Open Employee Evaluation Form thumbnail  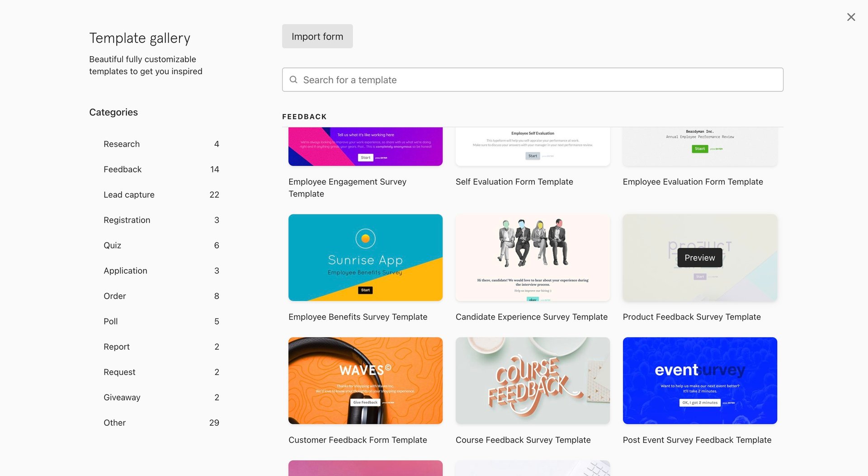(x=700, y=147)
